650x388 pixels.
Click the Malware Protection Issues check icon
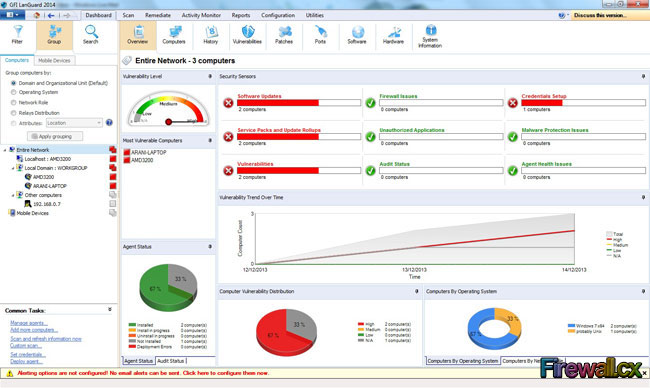[513, 137]
